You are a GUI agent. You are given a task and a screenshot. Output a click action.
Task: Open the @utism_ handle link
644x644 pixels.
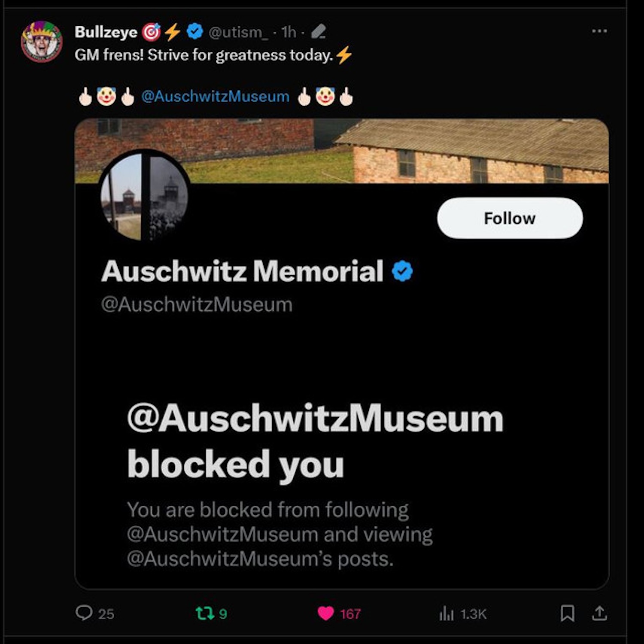coord(238,32)
